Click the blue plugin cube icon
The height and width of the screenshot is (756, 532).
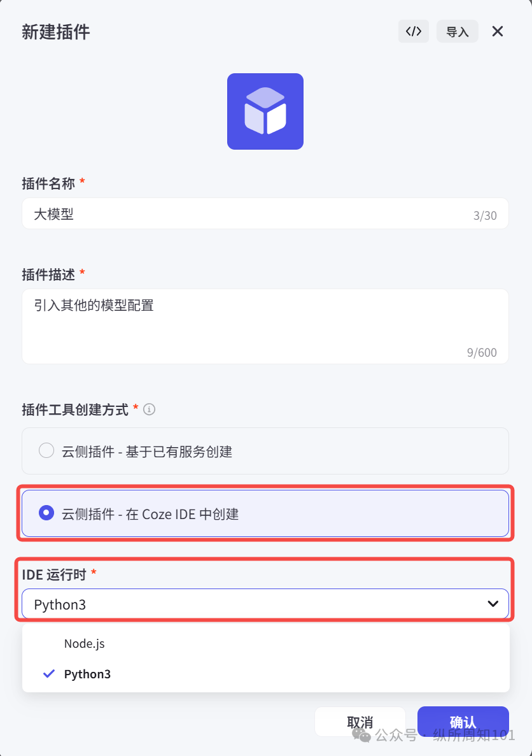point(265,111)
